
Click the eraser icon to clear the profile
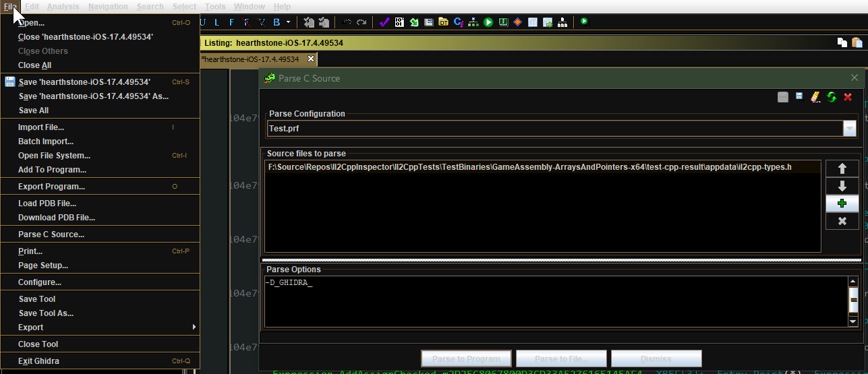[x=815, y=97]
